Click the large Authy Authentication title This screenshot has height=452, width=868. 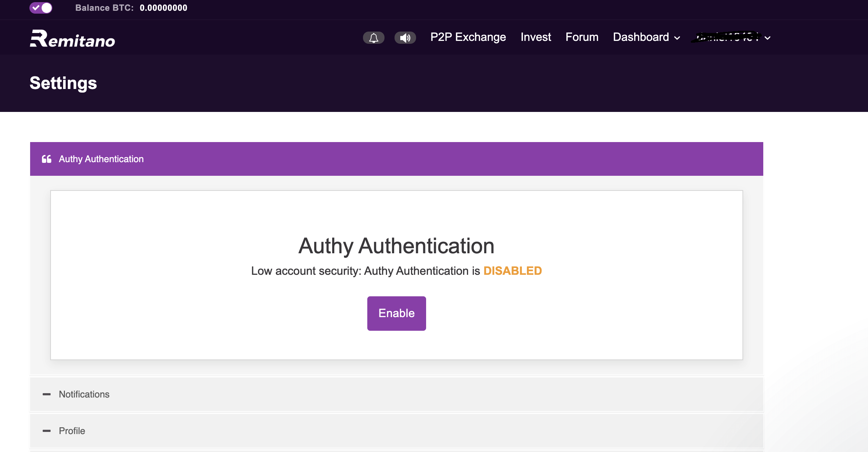(396, 246)
